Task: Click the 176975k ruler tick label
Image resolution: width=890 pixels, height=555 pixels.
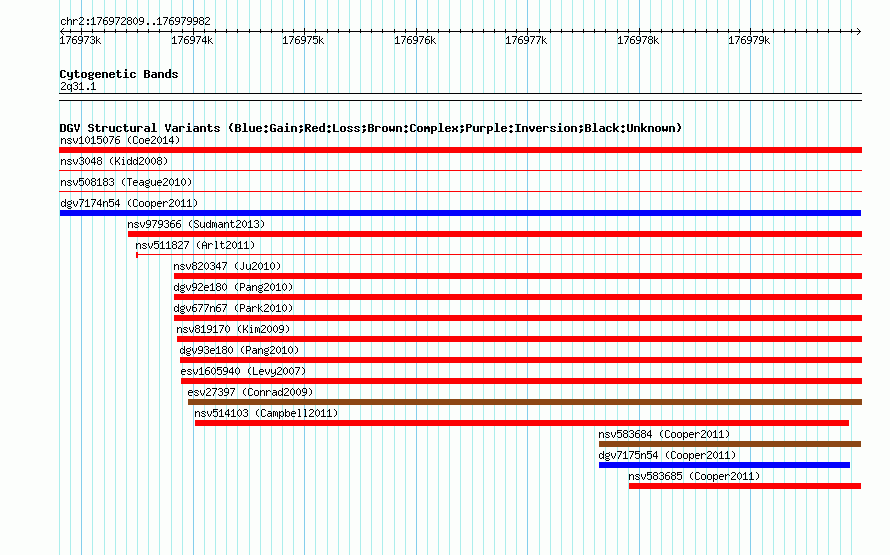Action: [x=303, y=40]
